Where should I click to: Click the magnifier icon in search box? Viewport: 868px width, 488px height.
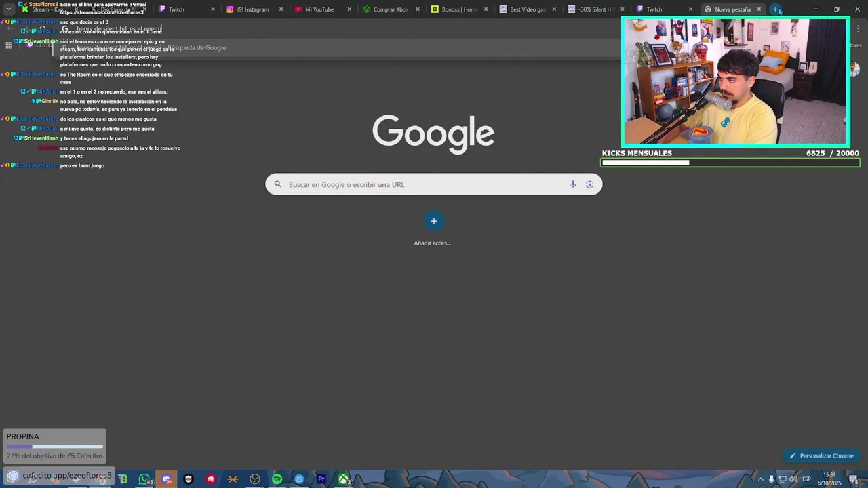coord(277,184)
